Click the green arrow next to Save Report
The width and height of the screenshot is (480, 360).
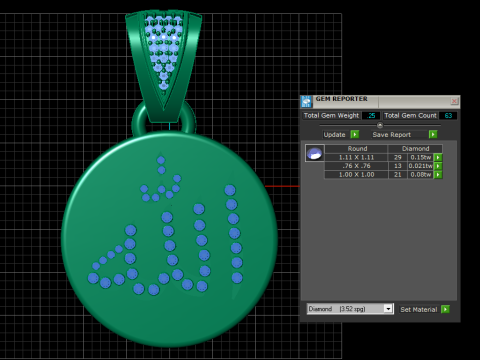point(433,134)
